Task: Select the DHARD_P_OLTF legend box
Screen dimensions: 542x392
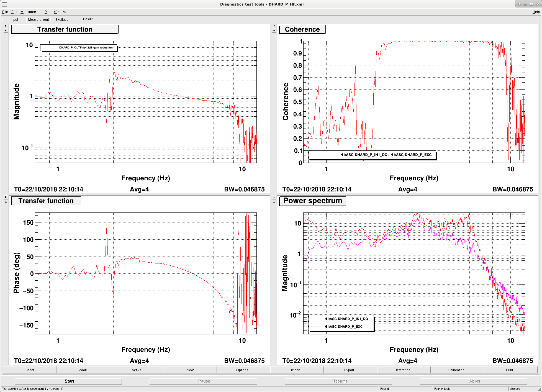Action: click(79, 48)
